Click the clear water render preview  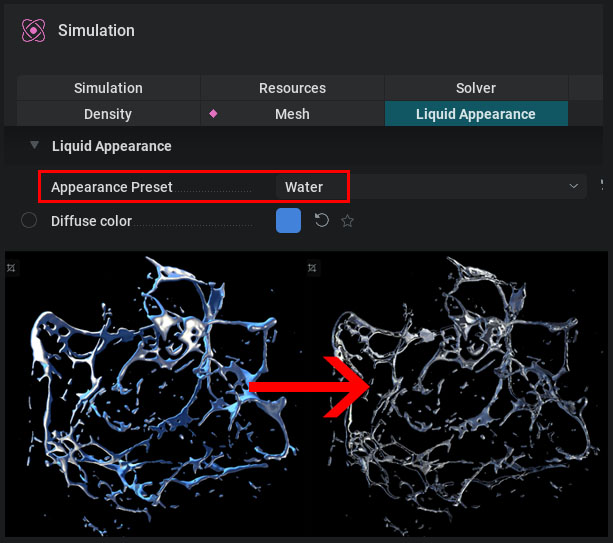click(x=457, y=394)
